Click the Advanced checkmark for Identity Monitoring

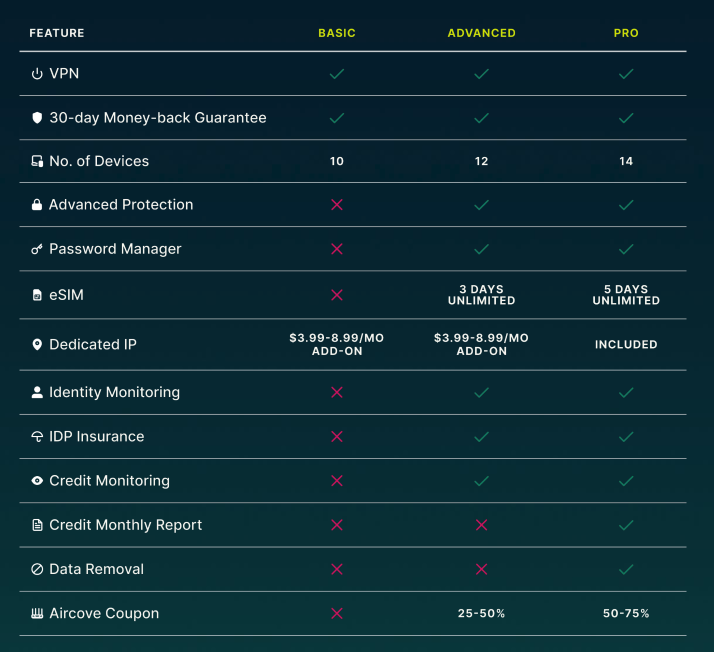click(481, 392)
